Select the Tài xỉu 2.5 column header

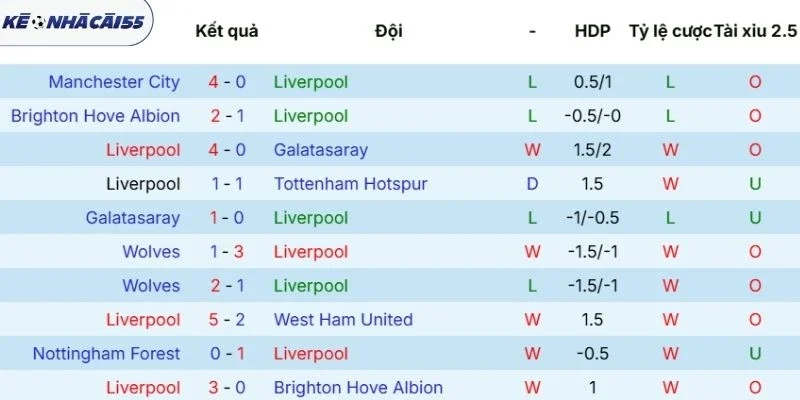(x=755, y=31)
